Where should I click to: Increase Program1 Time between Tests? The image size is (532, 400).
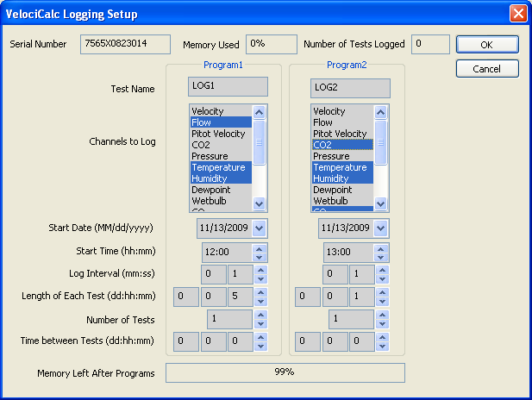coord(260,338)
